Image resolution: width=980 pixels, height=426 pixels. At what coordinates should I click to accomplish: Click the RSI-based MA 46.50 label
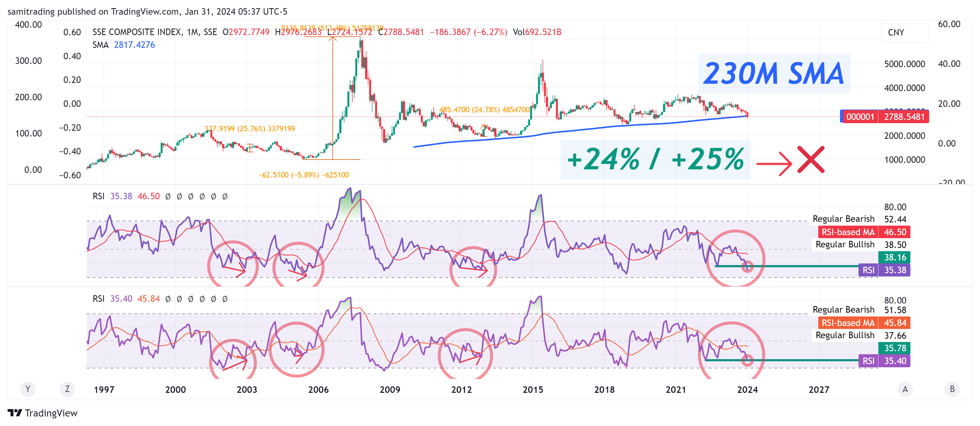tap(864, 232)
